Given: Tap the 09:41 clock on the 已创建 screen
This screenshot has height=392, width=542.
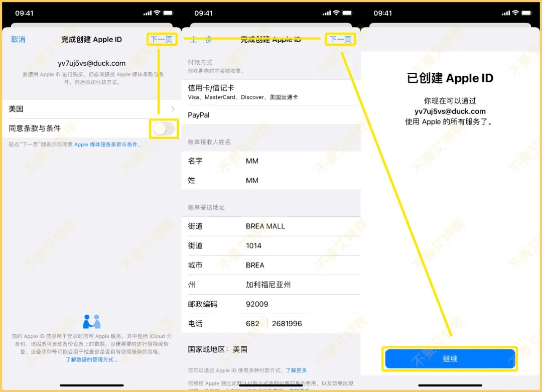Looking at the screenshot, I should coord(382,13).
